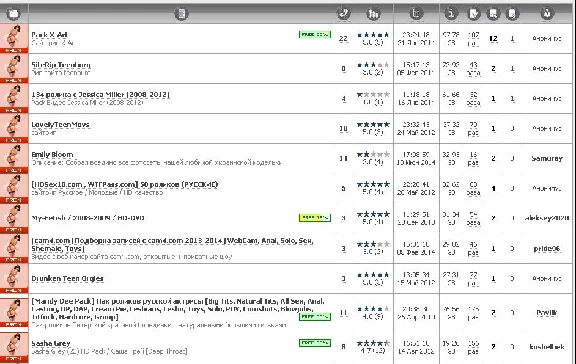Click category thumbnail in the Sasha Grey row

point(14,347)
